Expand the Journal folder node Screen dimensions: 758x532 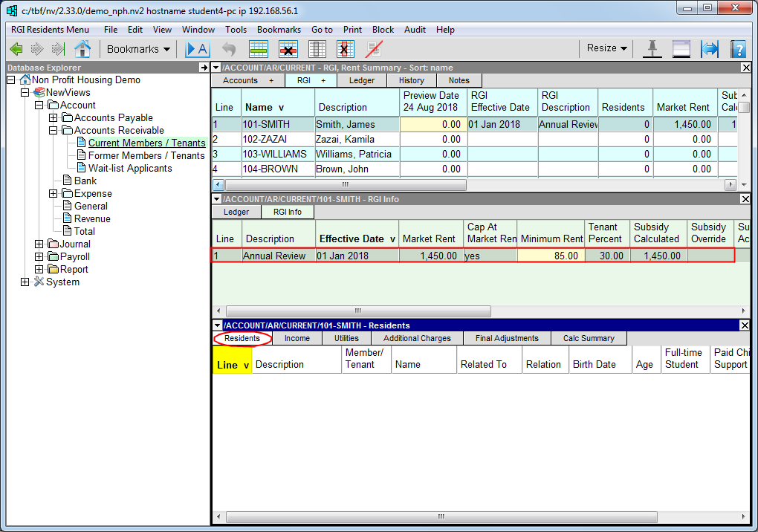(x=39, y=244)
